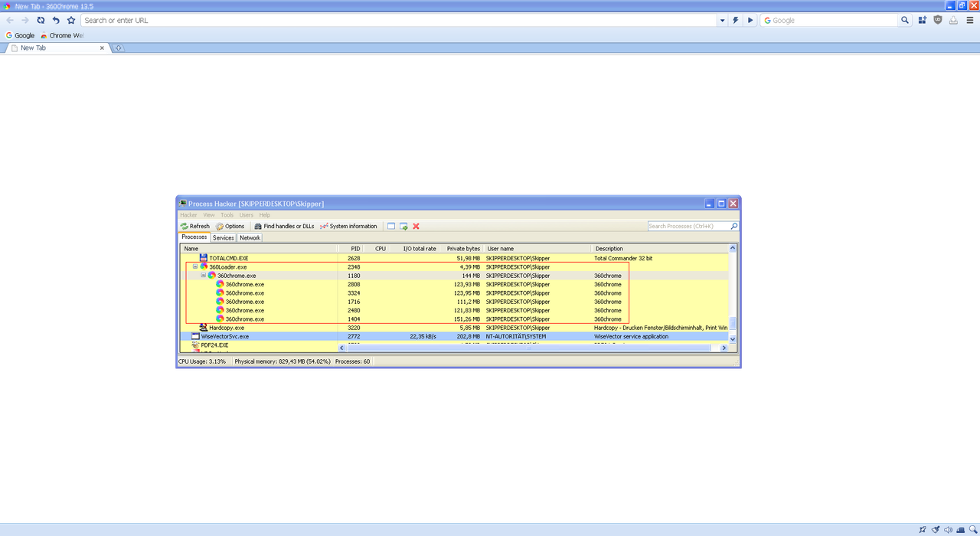Click horizontal scrollbar left arrow

342,348
